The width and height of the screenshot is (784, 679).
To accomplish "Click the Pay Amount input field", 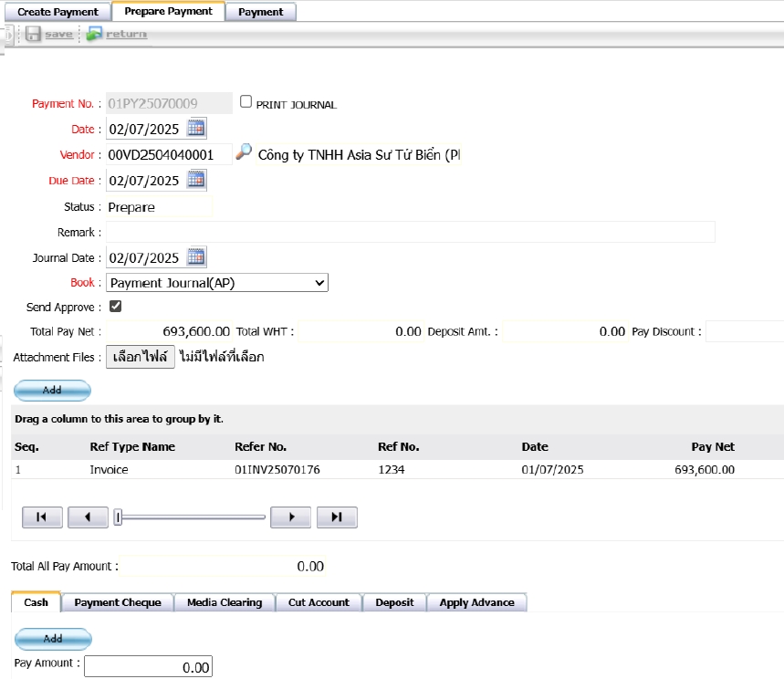I will coord(148,667).
